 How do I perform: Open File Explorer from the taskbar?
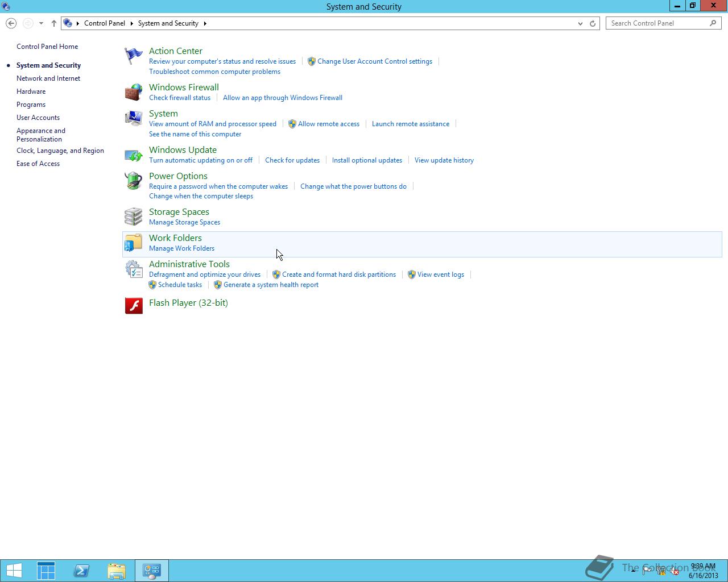click(x=117, y=571)
